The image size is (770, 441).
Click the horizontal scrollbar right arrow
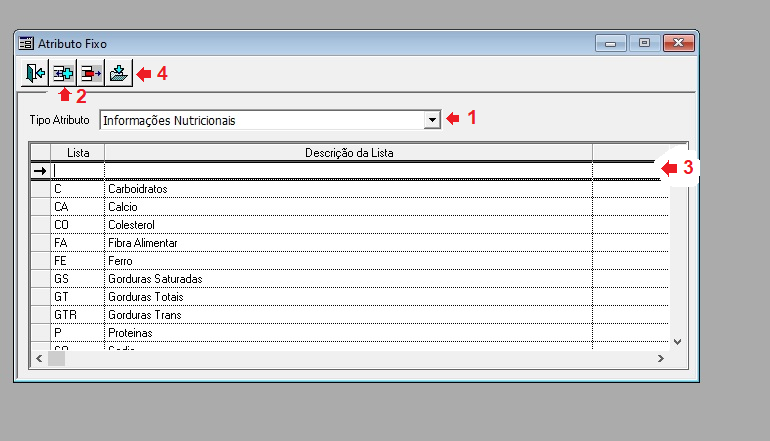point(660,358)
